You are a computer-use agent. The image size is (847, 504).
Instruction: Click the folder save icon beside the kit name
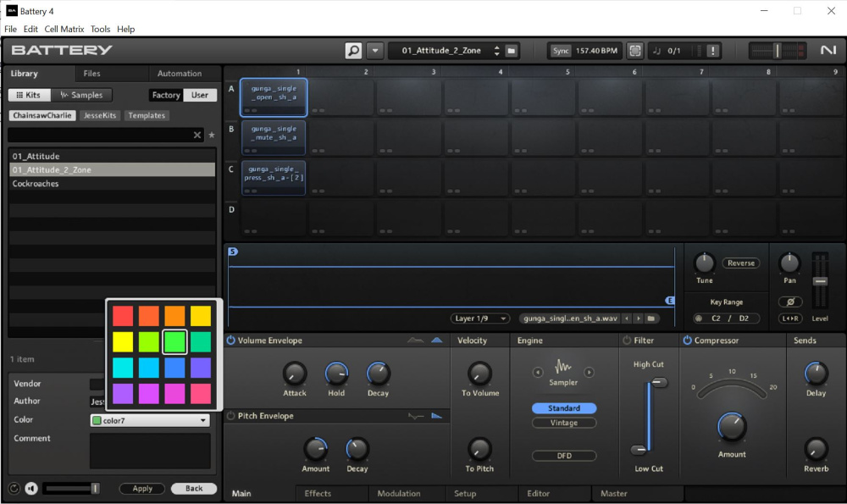511,51
